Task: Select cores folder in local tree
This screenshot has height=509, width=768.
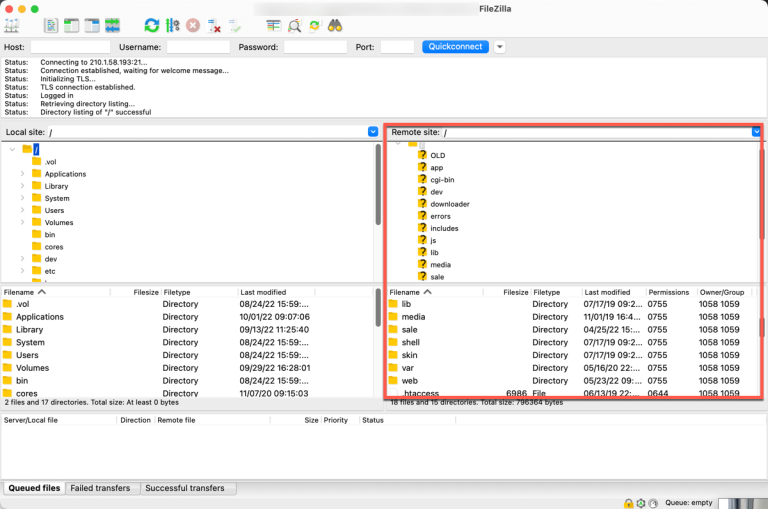Action: [54, 246]
